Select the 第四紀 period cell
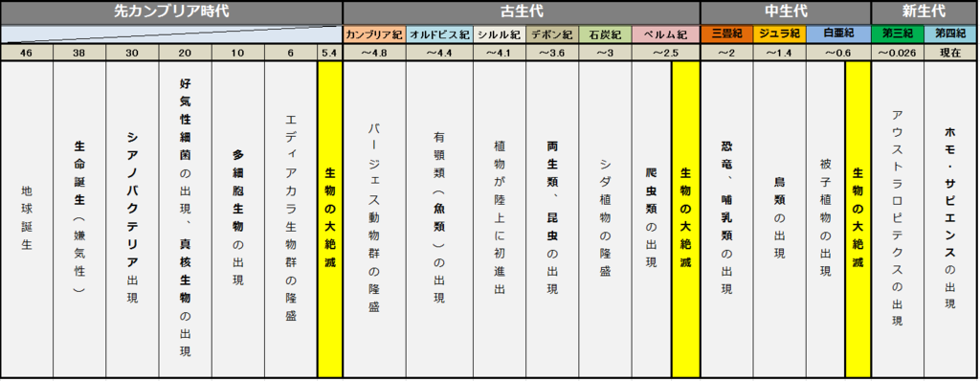This screenshot has width=980, height=381. (951, 34)
